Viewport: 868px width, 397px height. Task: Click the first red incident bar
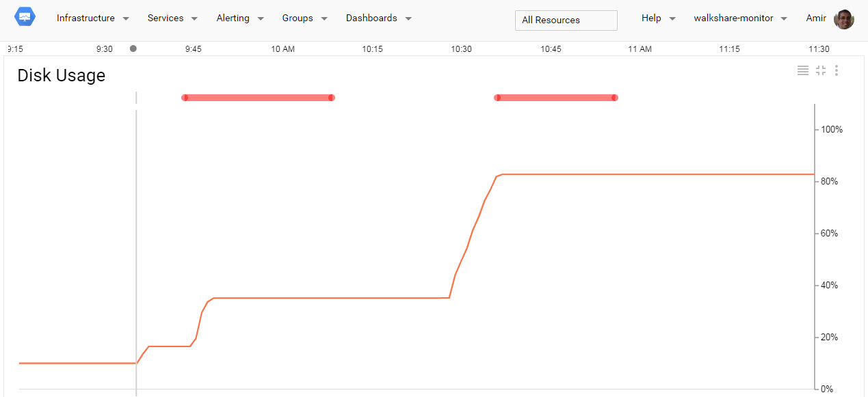[258, 98]
